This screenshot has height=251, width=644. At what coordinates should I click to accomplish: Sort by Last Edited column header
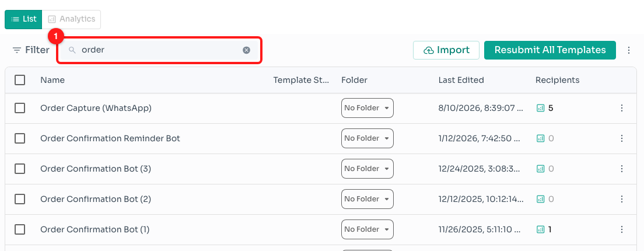[461, 80]
